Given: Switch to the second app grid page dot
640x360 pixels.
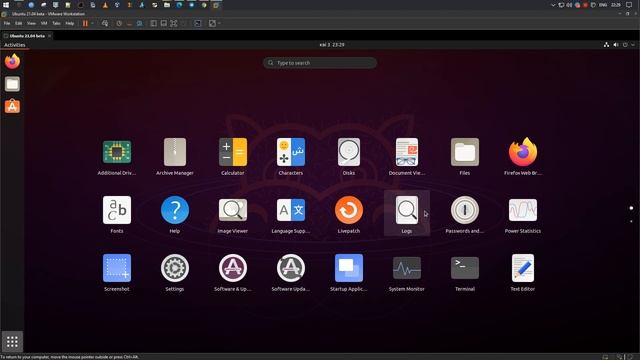Looking at the screenshot, I should tap(631, 221).
